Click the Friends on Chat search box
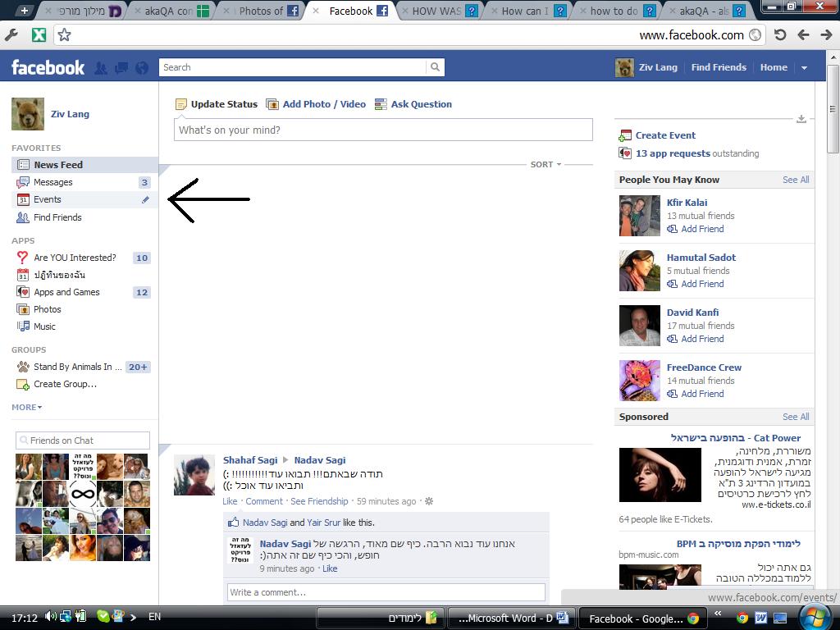Viewport: 840px width, 630px height. pos(83,441)
